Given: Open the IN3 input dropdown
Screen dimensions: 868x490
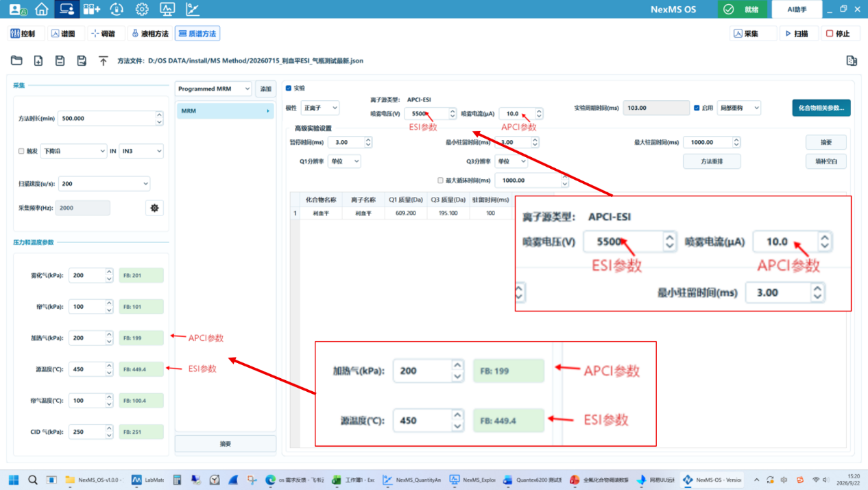Looking at the screenshot, I should coord(141,151).
